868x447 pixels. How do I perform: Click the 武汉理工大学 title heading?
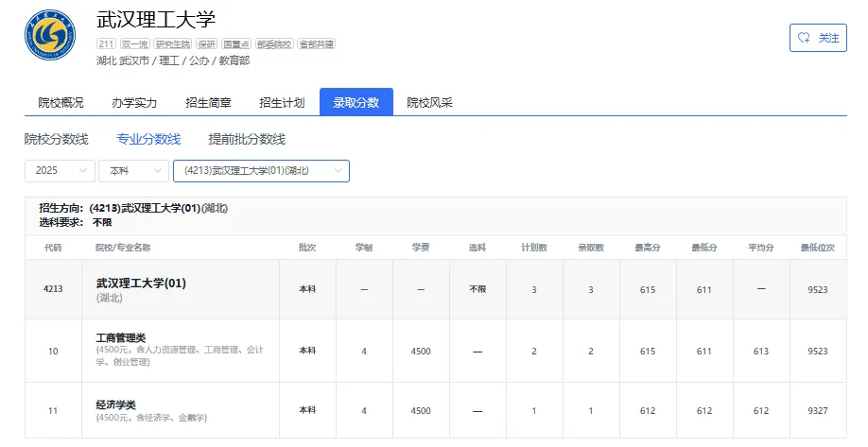tap(156, 19)
